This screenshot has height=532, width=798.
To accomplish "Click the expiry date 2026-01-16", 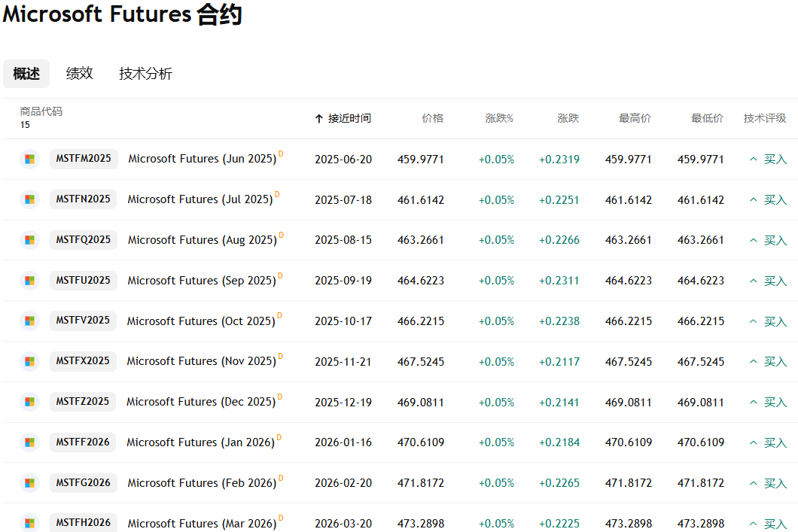I will click(x=343, y=442).
